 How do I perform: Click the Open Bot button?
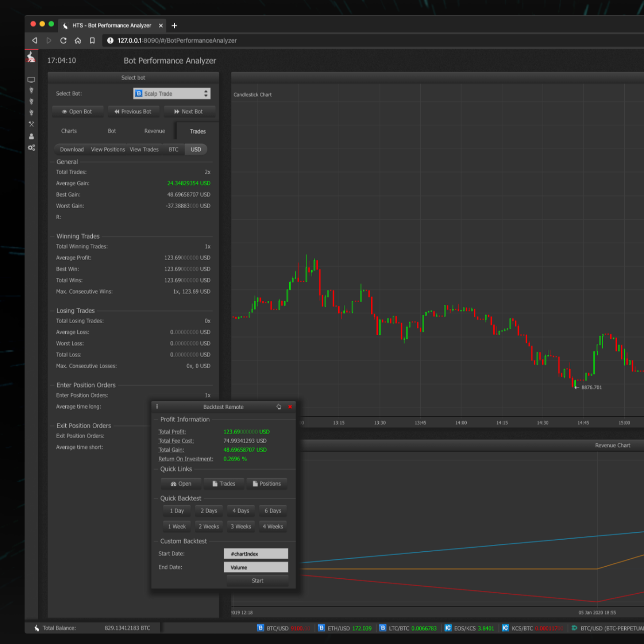coord(77,112)
